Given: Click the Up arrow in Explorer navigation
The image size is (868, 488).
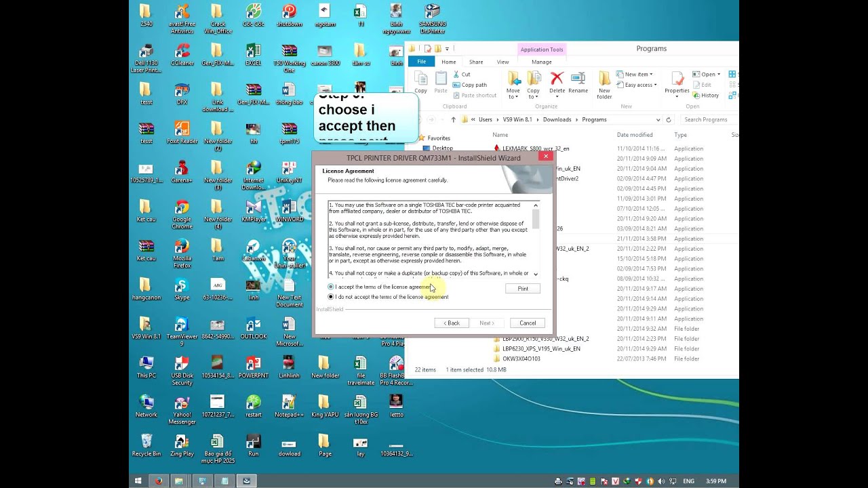Looking at the screenshot, I should (x=452, y=119).
